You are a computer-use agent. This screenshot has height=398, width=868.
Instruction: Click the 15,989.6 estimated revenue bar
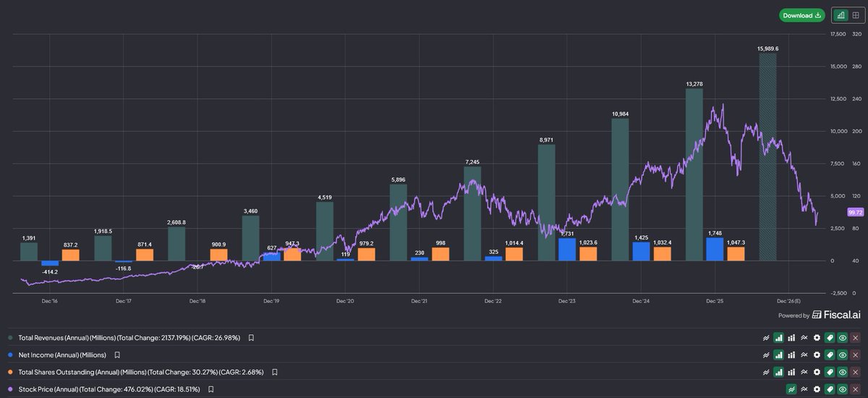[x=767, y=157]
